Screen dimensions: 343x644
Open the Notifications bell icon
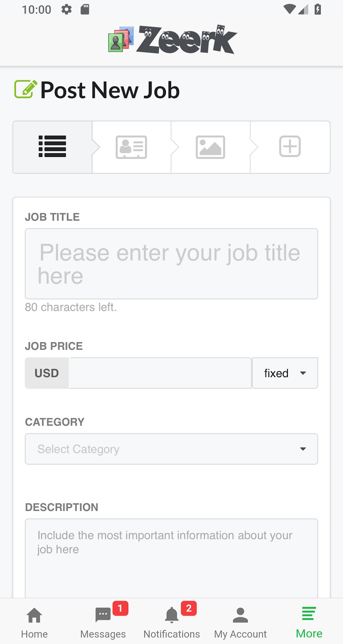pyautogui.click(x=172, y=615)
